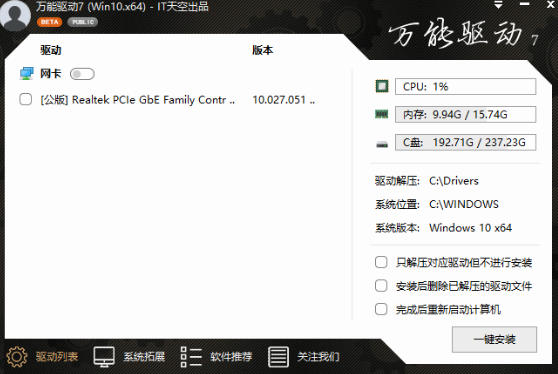The image size is (558, 374).
Task: Click the 内存 9.94G / 15.74G usage bar
Action: 465,115
